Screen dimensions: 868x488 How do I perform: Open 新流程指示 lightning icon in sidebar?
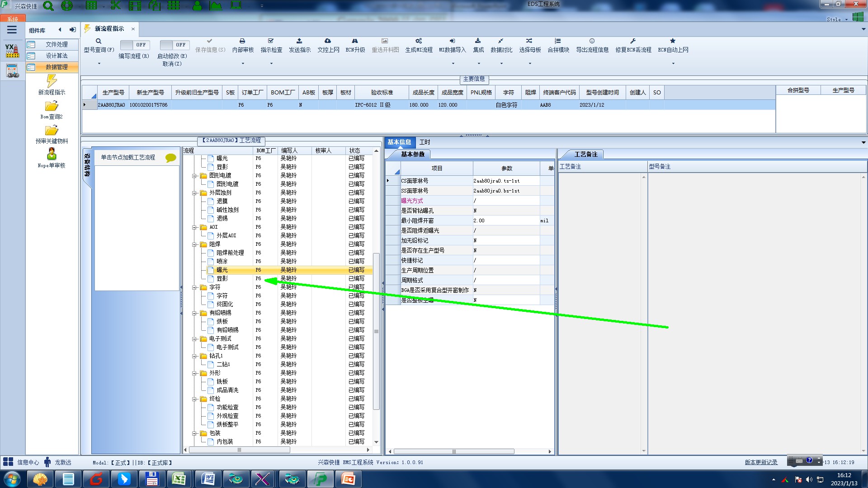tap(52, 81)
